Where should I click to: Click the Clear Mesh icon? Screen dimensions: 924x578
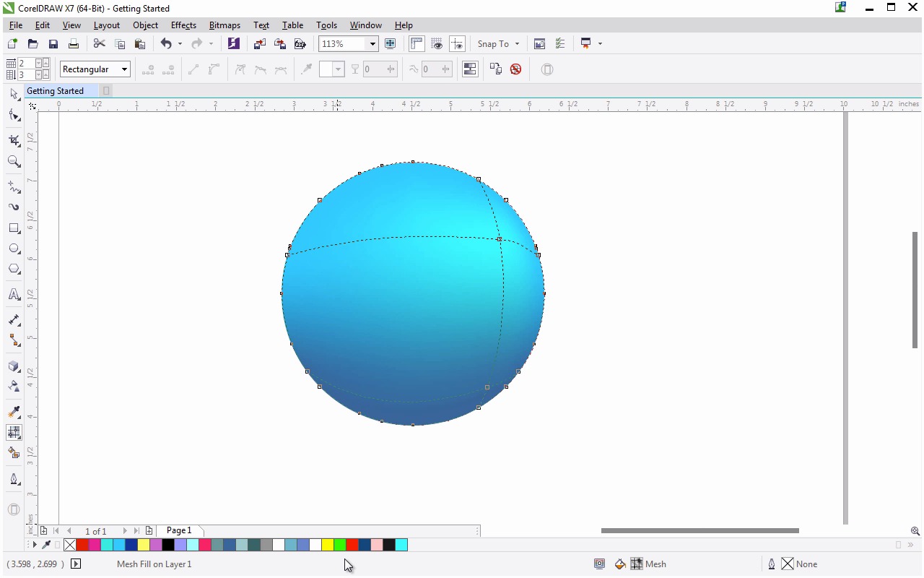[515, 69]
